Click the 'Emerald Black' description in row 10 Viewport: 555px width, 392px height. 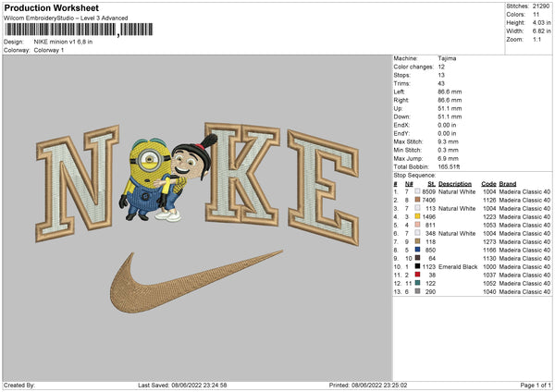(x=458, y=267)
